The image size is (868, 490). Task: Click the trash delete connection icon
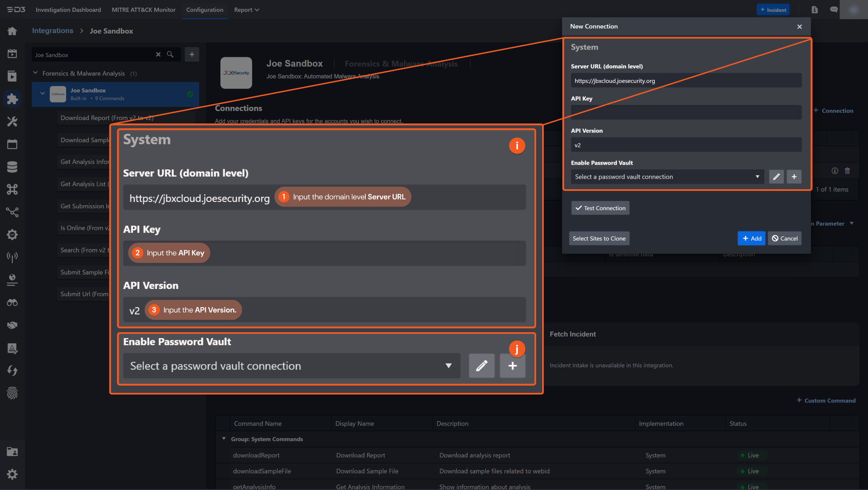[x=847, y=171]
